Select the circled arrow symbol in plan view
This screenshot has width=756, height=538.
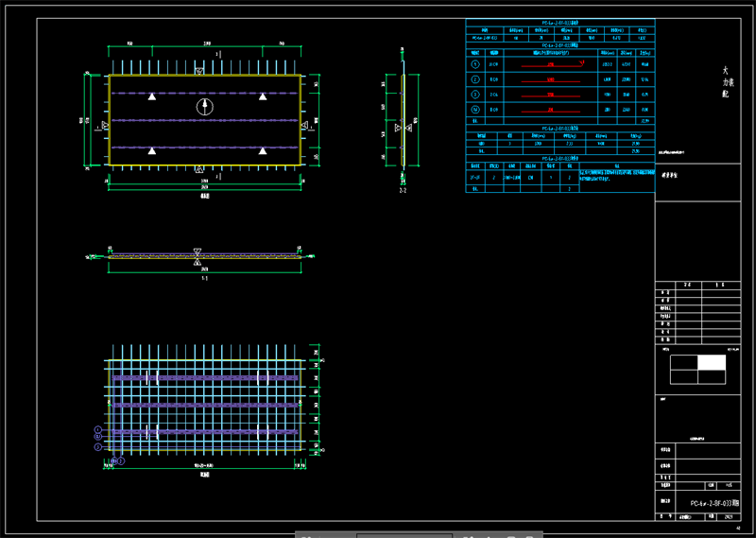[205, 107]
